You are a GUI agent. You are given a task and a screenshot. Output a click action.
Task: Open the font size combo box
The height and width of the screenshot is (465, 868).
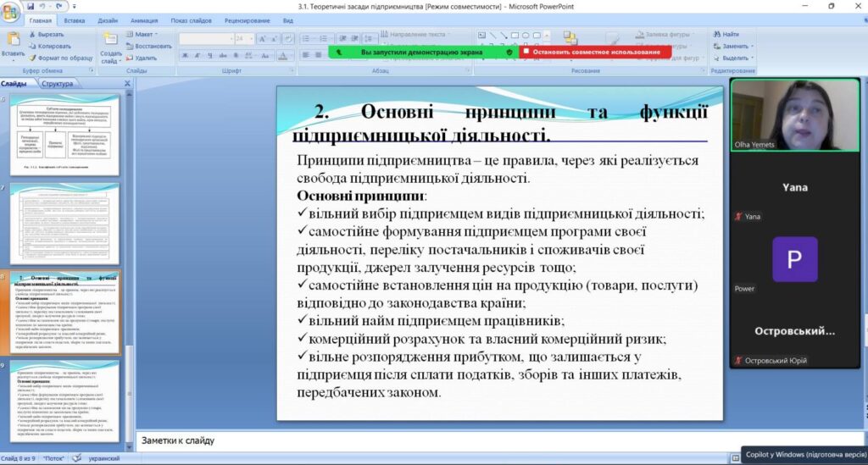tap(244, 39)
